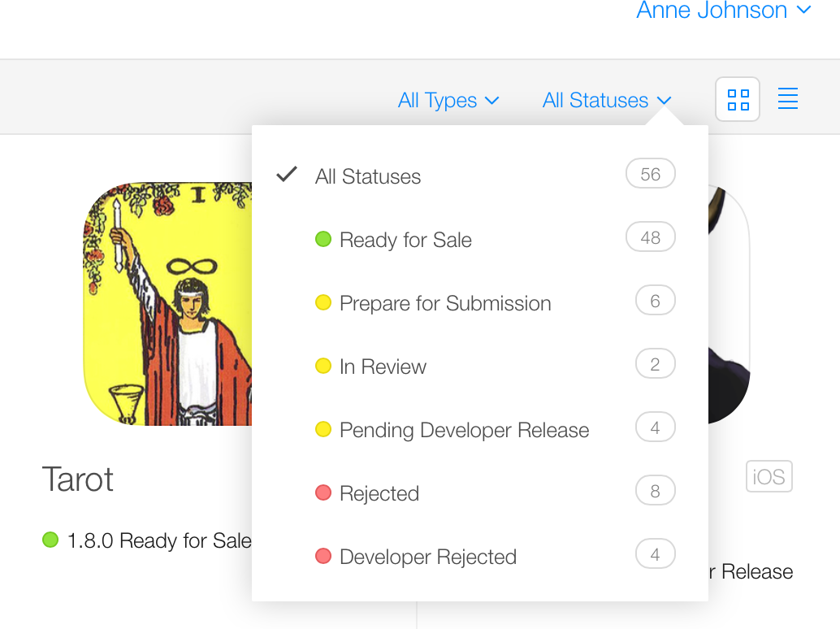Click the 48 count badge
The width and height of the screenshot is (840, 629).
pos(650,238)
